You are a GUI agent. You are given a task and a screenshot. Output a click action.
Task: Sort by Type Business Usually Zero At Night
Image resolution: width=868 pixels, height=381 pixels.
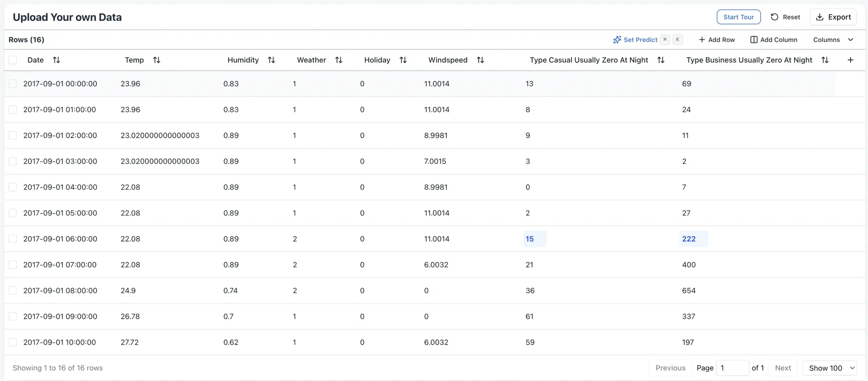coord(825,60)
